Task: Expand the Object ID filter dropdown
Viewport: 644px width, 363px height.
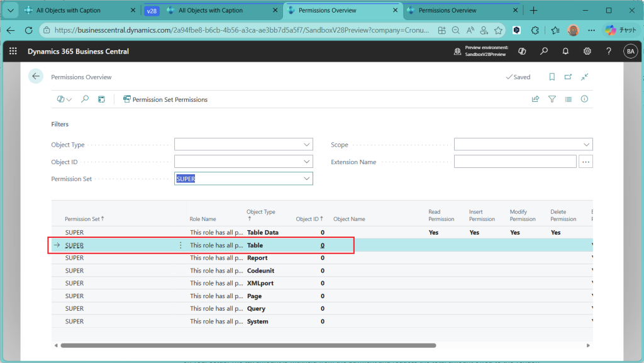Action: point(307,162)
